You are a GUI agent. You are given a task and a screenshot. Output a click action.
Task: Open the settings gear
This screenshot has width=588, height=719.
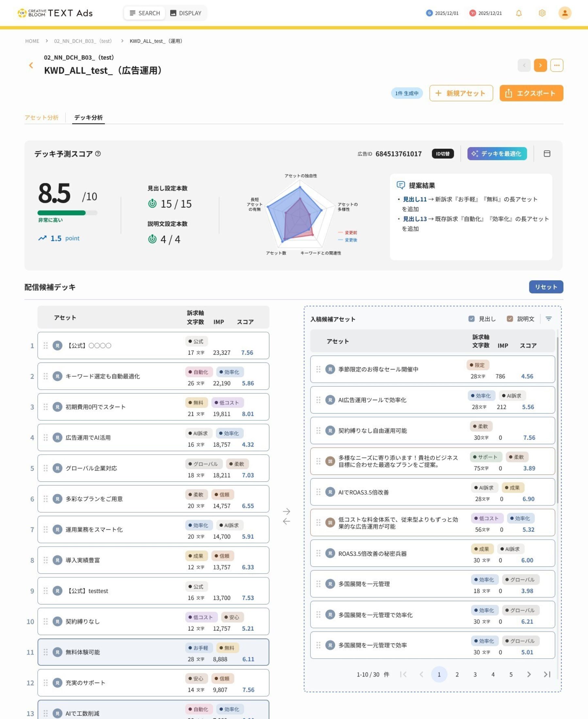542,13
